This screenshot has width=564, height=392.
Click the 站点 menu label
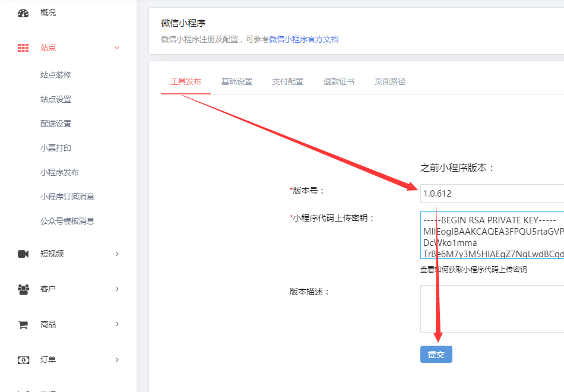48,48
